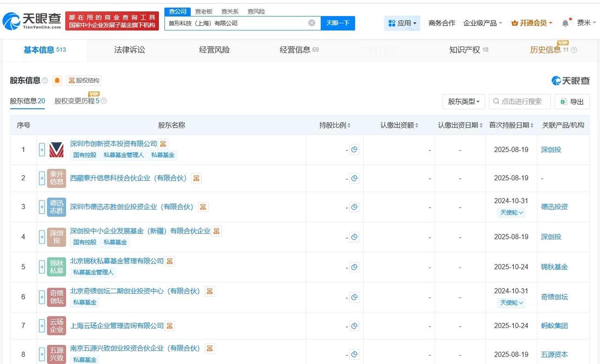The height and width of the screenshot is (364, 600).
Task: Click the 锦秋私募 logo badge
Action: point(56,267)
